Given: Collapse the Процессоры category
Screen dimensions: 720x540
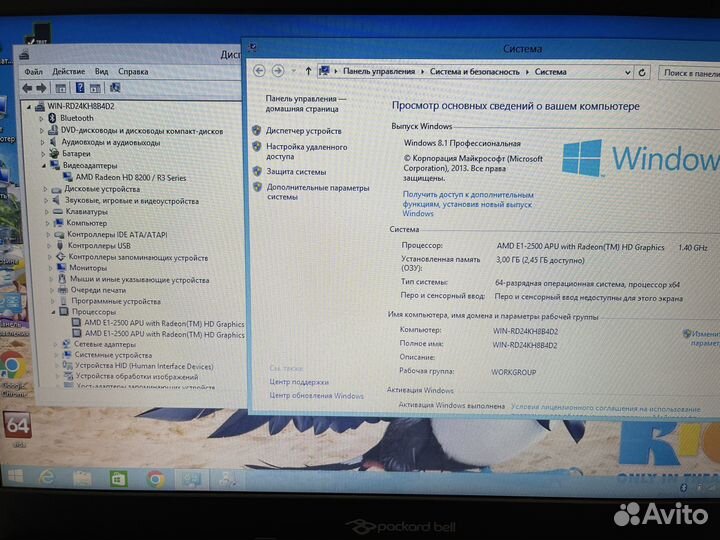Looking at the screenshot, I should coord(53,312).
